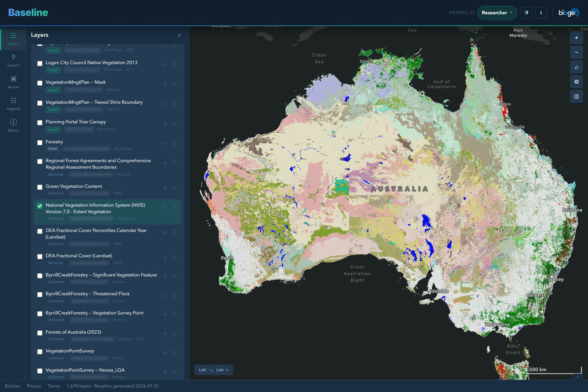
Task: Star the Planning Portal Tree Canopy layer
Action: [x=165, y=124]
